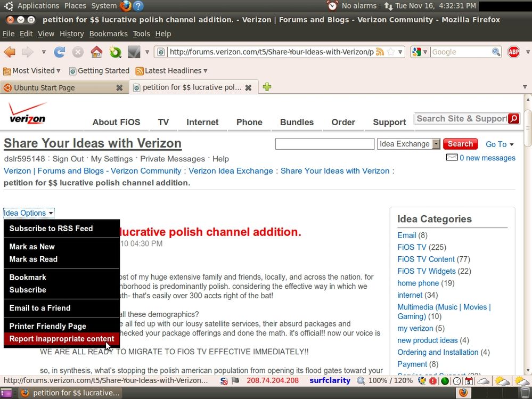
Task: Click the Google search magnifier icon
Action: tap(496, 52)
